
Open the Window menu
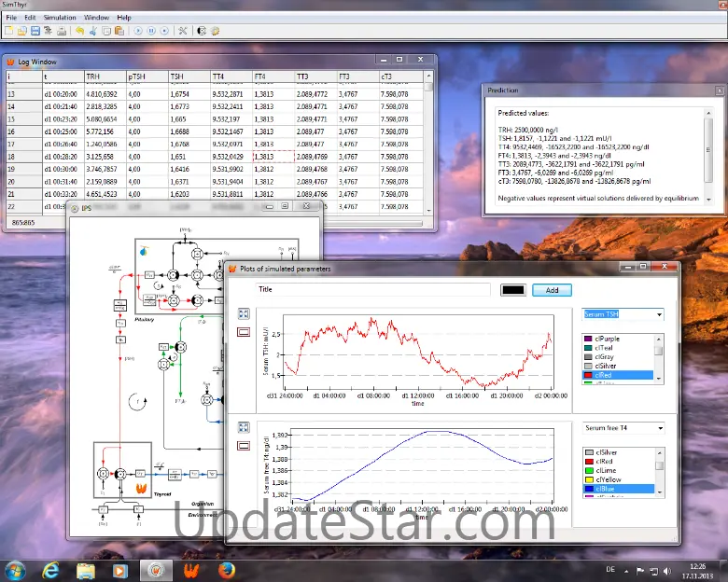tap(96, 18)
